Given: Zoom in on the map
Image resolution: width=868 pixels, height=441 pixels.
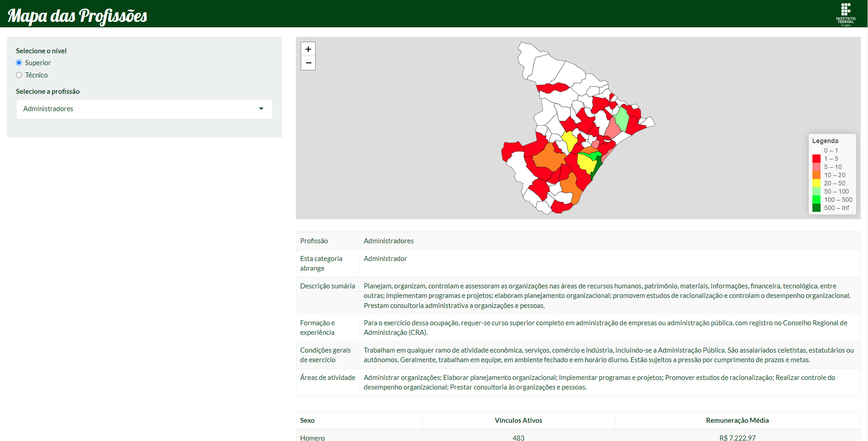Looking at the screenshot, I should 308,49.
